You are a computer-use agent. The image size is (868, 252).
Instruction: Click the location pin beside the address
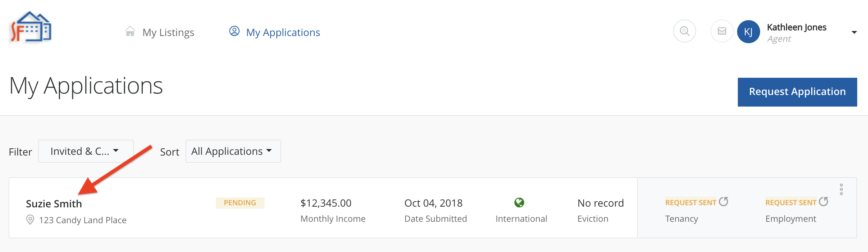click(31, 220)
